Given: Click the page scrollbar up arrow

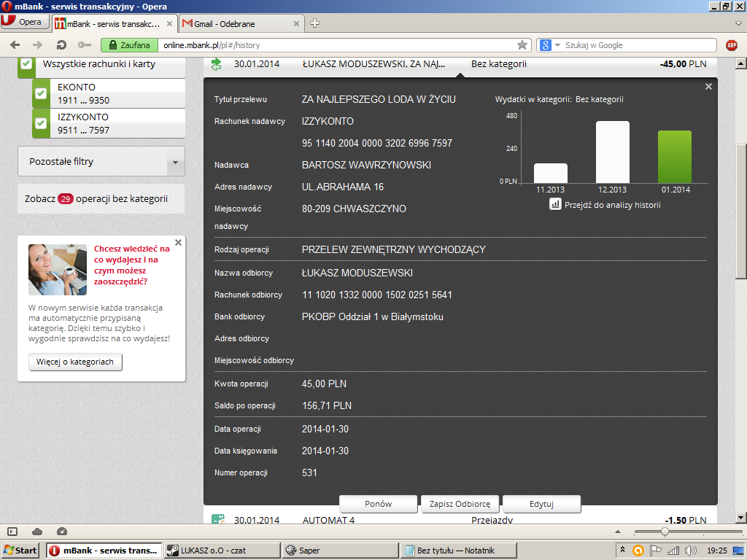Looking at the screenshot, I should point(741,63).
